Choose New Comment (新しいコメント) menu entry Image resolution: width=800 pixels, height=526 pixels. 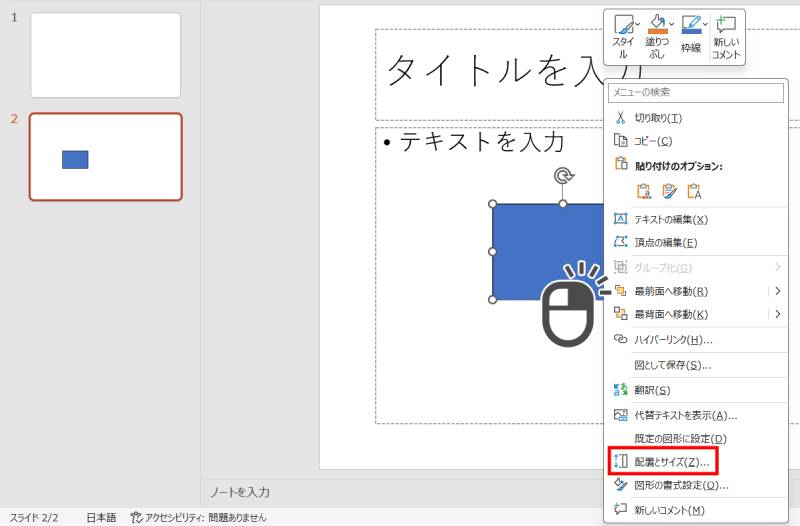[x=696, y=510]
